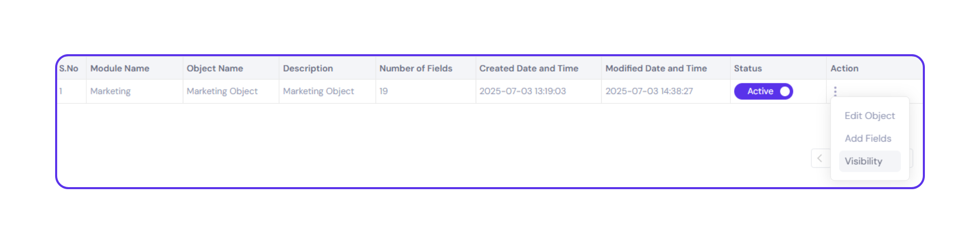
Task: Click the Object Name column header
Action: coord(215,69)
